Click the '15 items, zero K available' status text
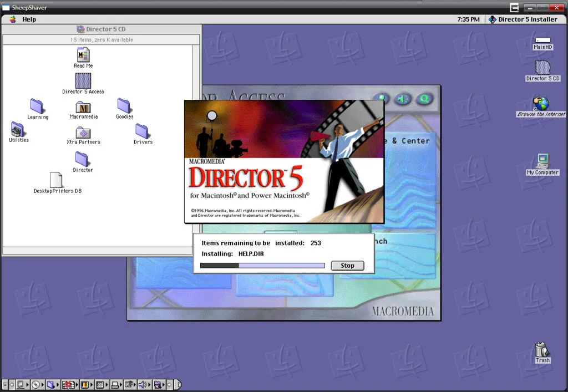This screenshot has height=392, width=568. click(102, 40)
